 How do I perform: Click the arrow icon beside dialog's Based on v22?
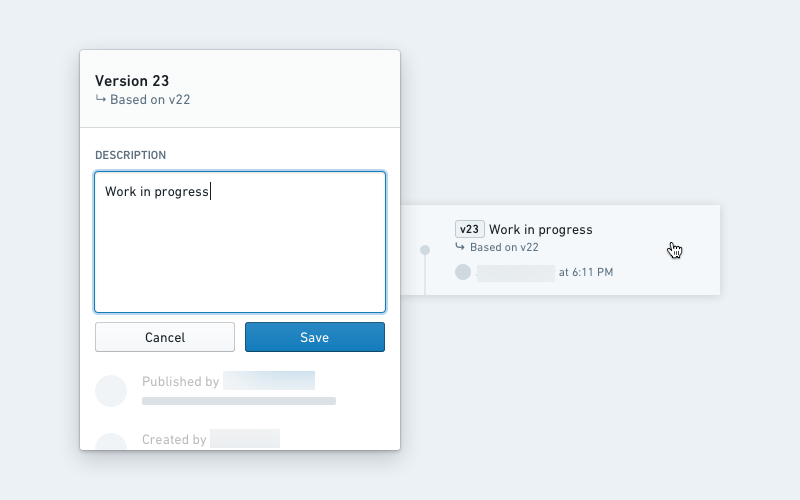pos(101,99)
